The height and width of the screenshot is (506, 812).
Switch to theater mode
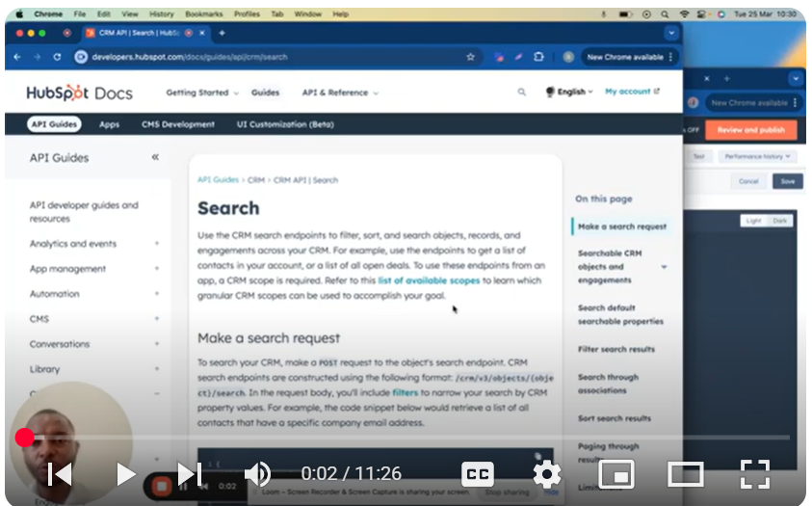pyautogui.click(x=685, y=474)
